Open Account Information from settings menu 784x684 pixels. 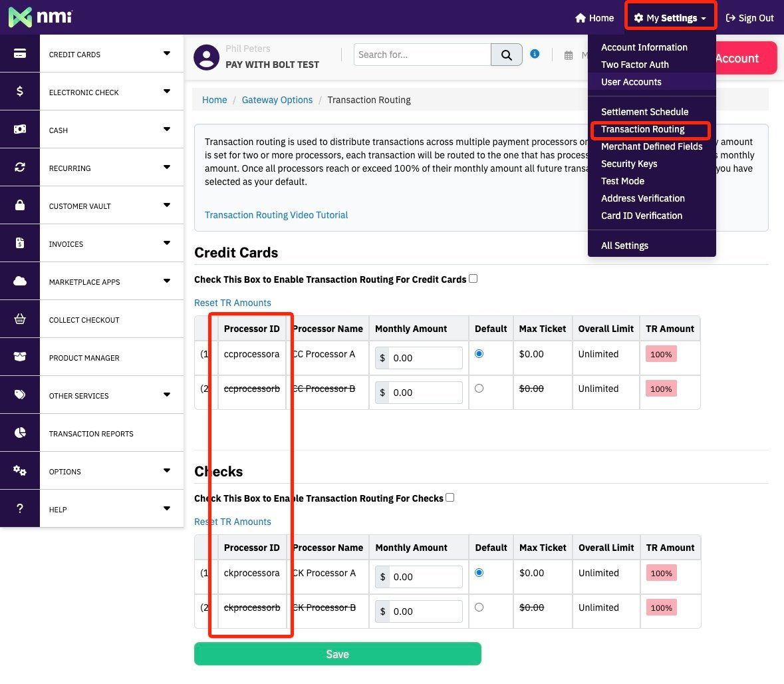point(644,47)
